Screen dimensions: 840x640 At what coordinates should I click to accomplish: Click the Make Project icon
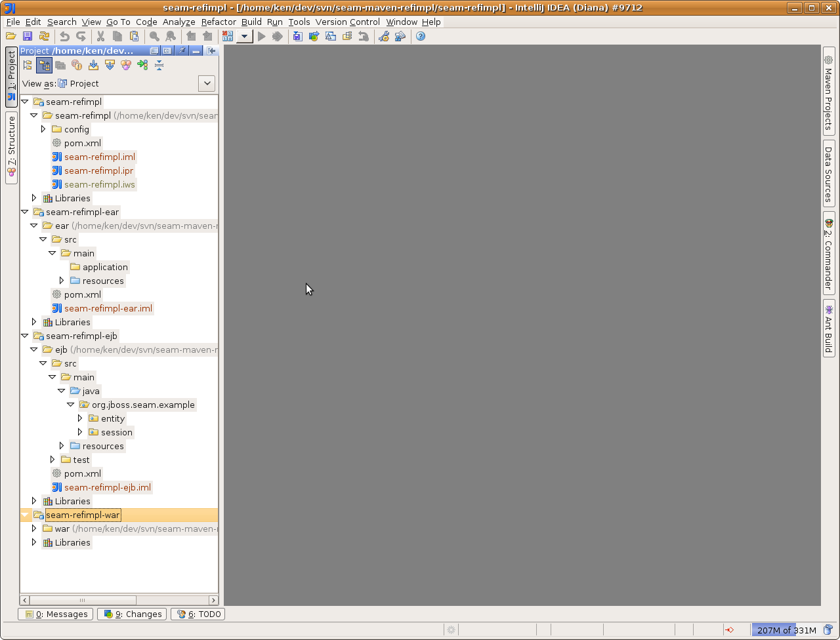(228, 37)
